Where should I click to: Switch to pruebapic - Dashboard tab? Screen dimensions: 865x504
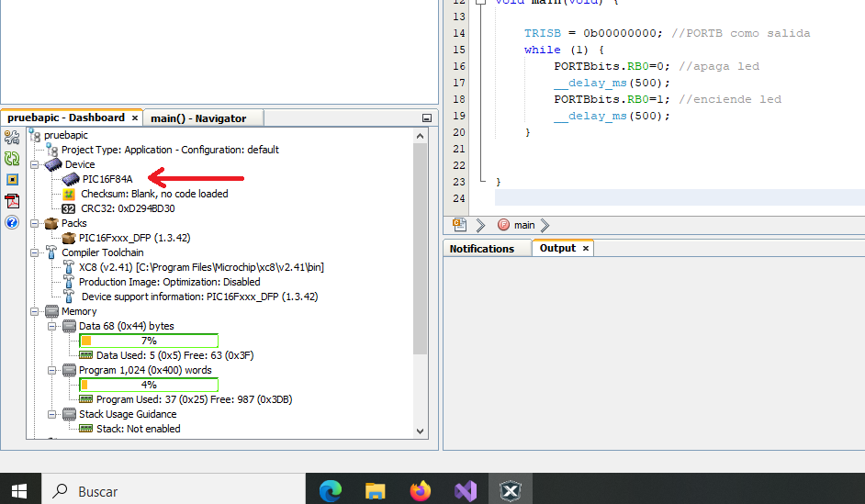65,118
